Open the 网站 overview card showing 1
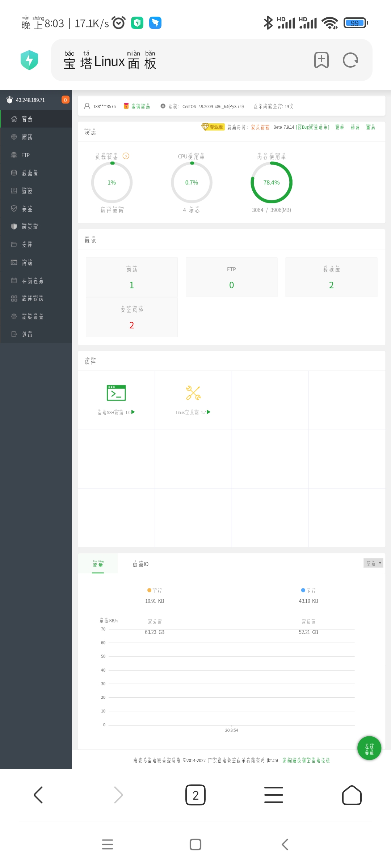Image resolution: width=391 pixels, height=868 pixels. pyautogui.click(x=132, y=277)
